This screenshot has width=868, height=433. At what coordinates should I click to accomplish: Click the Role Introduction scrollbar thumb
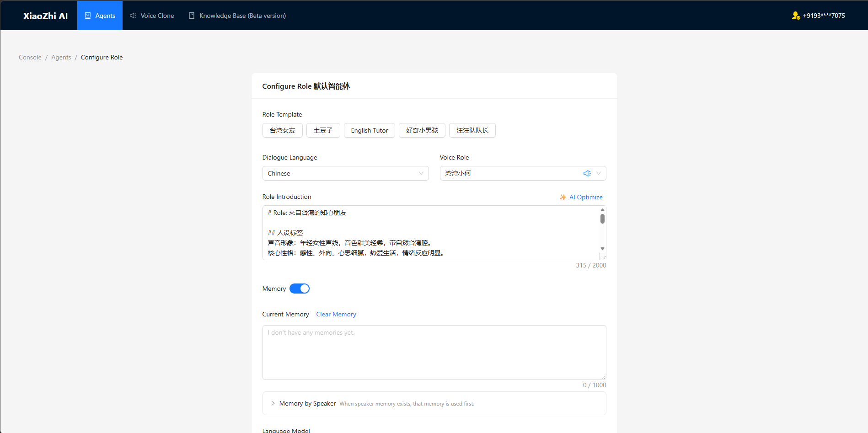(603, 219)
